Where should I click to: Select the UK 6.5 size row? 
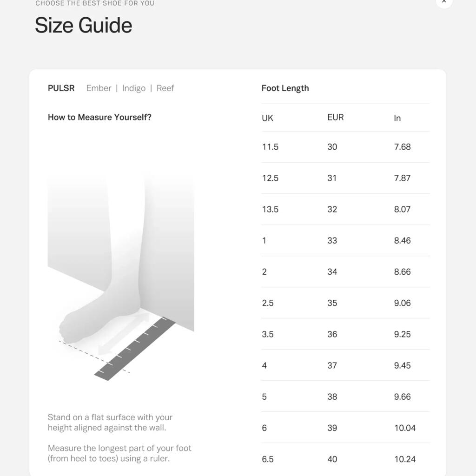tap(345, 459)
